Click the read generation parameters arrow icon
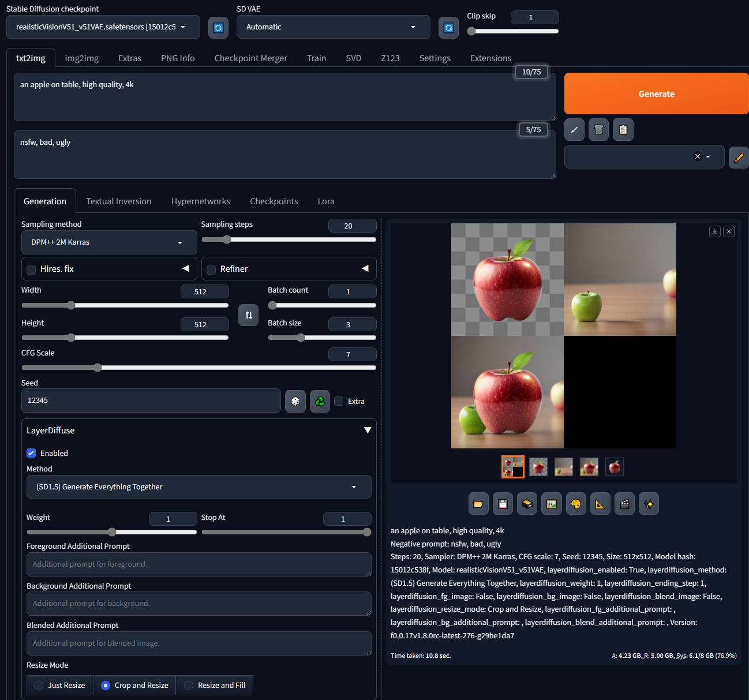 (x=574, y=130)
